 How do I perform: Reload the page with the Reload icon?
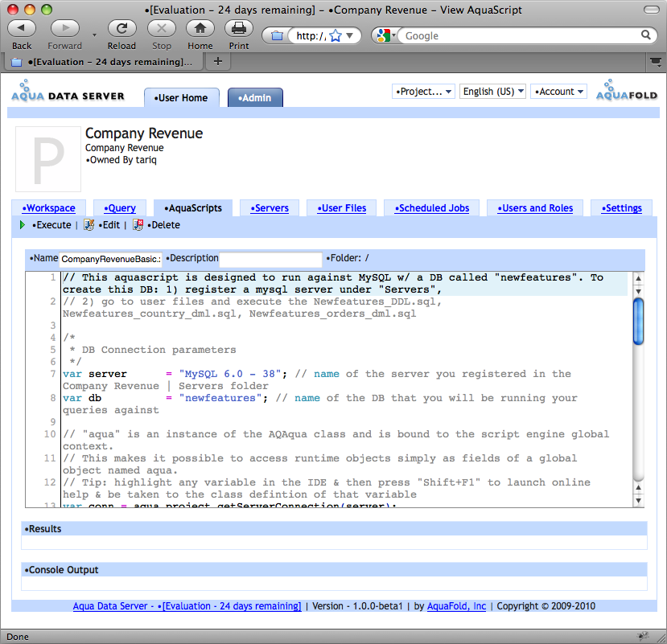point(121,28)
